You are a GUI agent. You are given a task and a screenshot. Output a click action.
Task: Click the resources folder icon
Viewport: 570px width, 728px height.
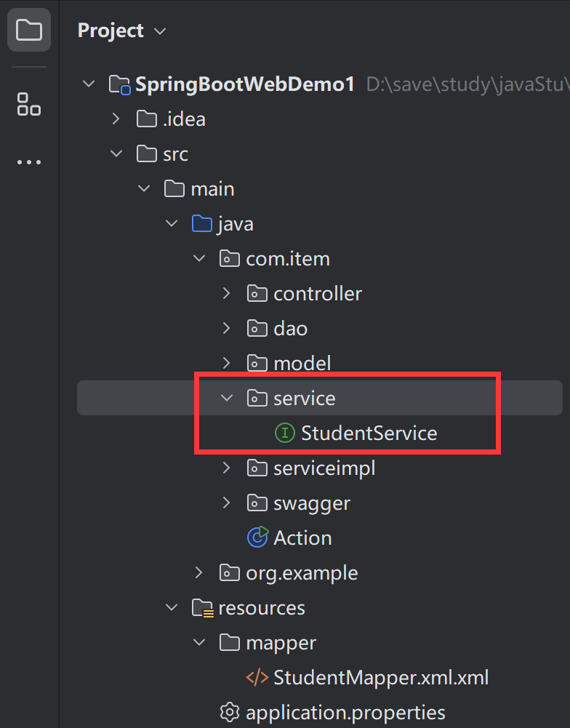[202, 607]
